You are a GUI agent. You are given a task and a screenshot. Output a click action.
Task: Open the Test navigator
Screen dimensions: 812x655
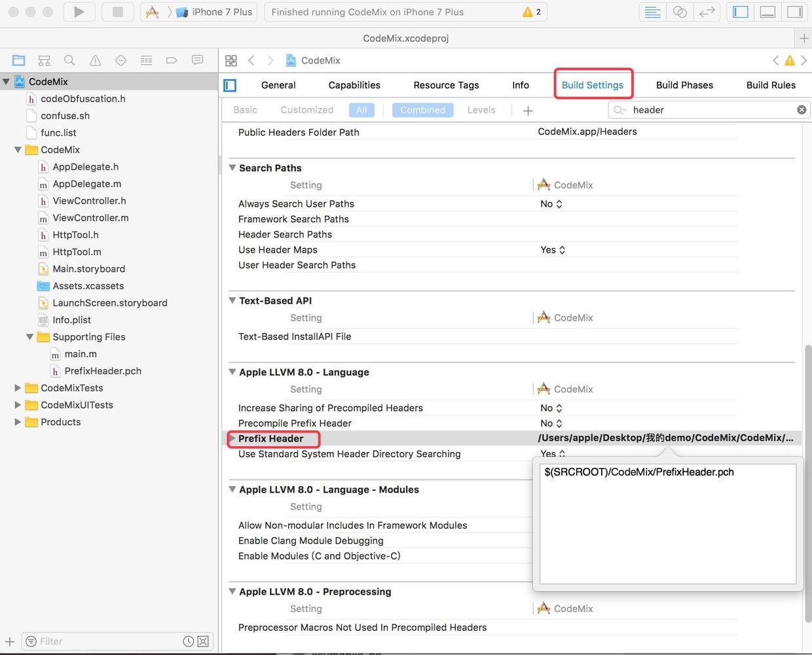point(120,60)
